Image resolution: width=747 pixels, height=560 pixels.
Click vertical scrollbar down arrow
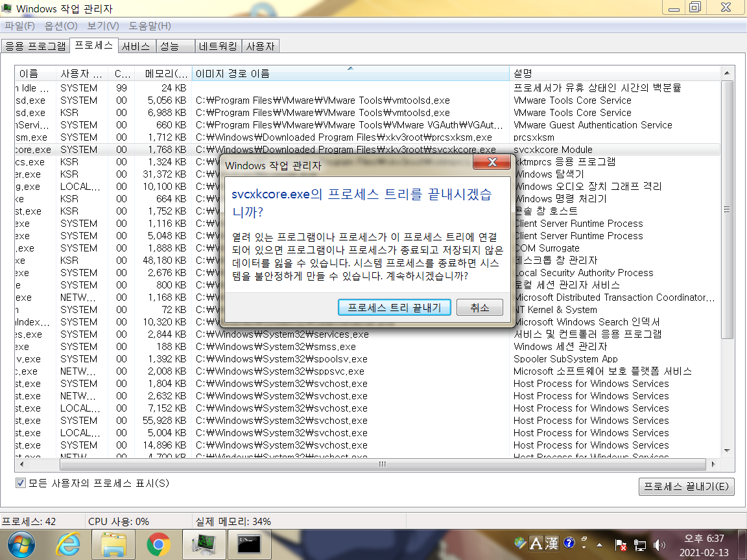click(726, 450)
